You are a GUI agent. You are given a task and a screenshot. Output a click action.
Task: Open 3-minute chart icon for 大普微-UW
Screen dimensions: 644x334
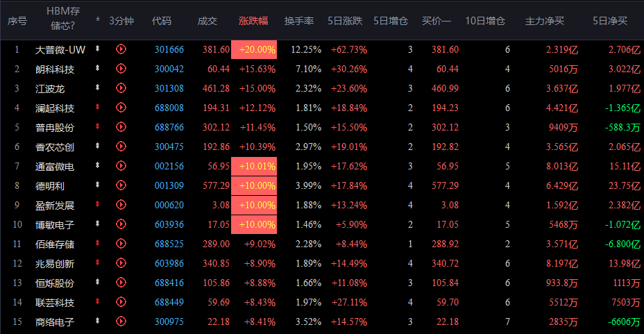[x=121, y=49]
